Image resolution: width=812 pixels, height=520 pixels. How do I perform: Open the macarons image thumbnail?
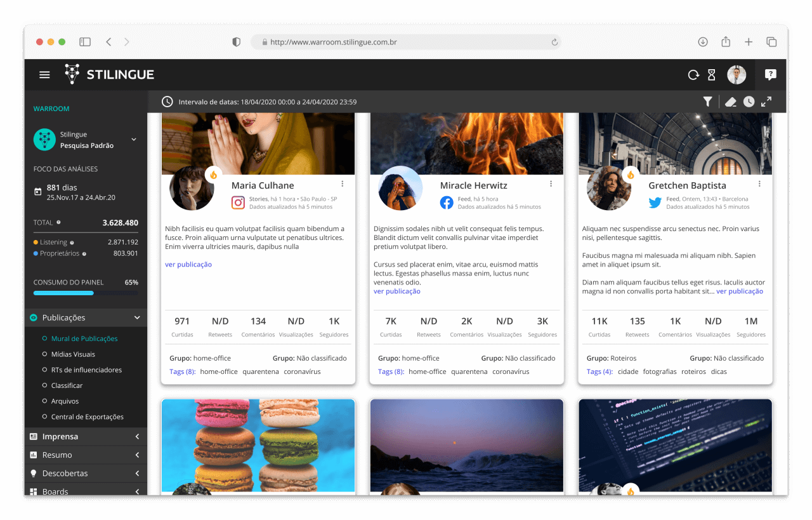[x=258, y=445]
